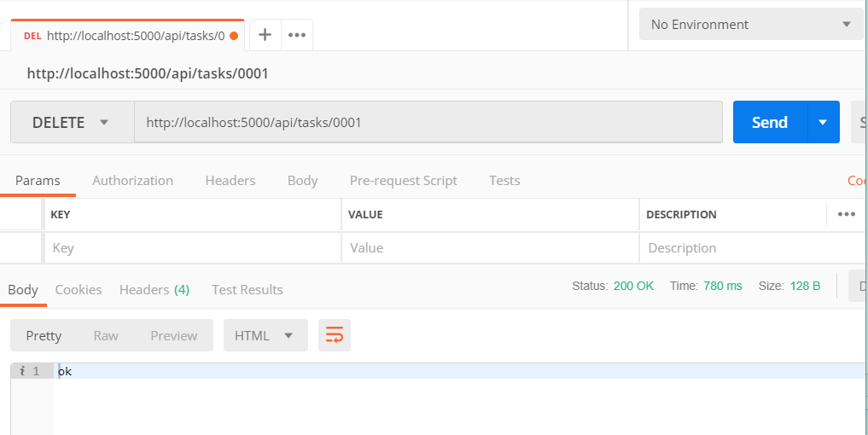The image size is (868, 435).
Task: Open the HTML response format dropdown
Action: [265, 335]
